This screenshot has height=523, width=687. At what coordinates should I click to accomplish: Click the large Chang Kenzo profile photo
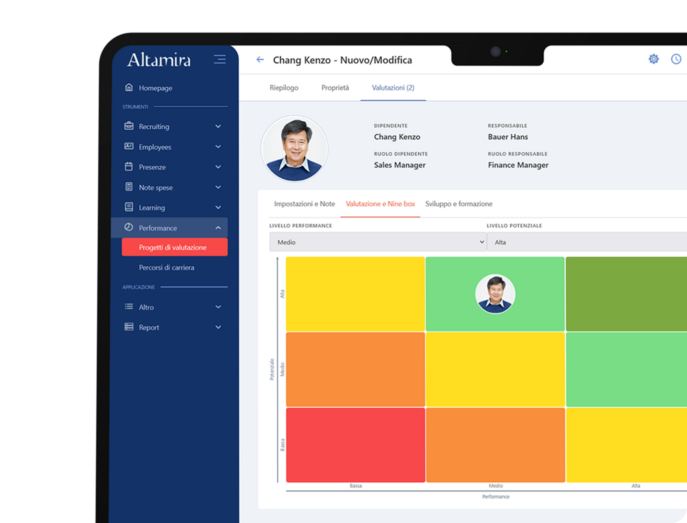(x=294, y=148)
